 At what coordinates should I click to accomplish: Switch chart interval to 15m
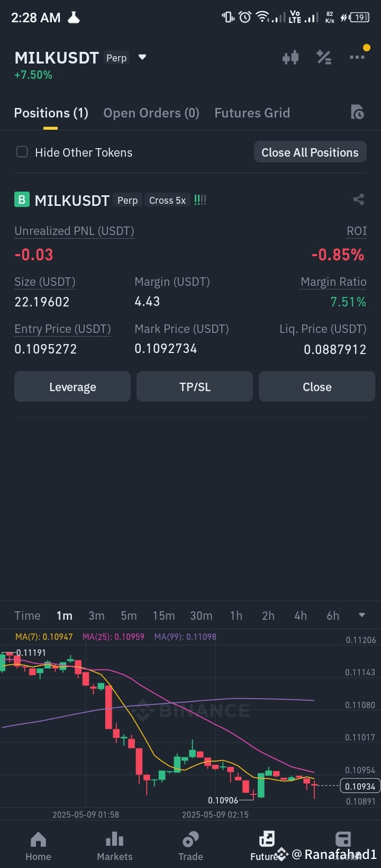[164, 616]
